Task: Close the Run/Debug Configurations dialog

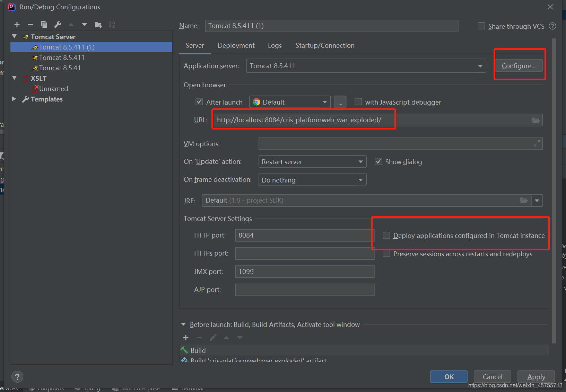Action: click(550, 7)
